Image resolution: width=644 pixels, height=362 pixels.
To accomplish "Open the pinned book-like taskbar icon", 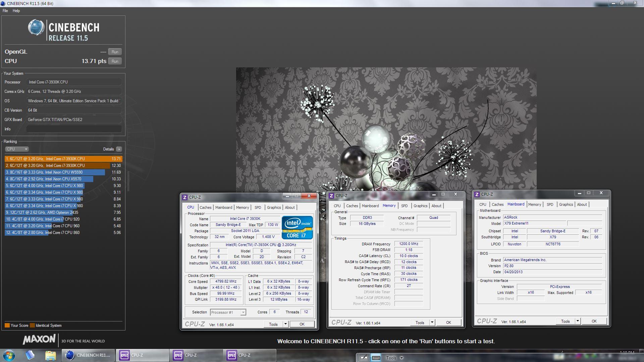I will click(30, 355).
